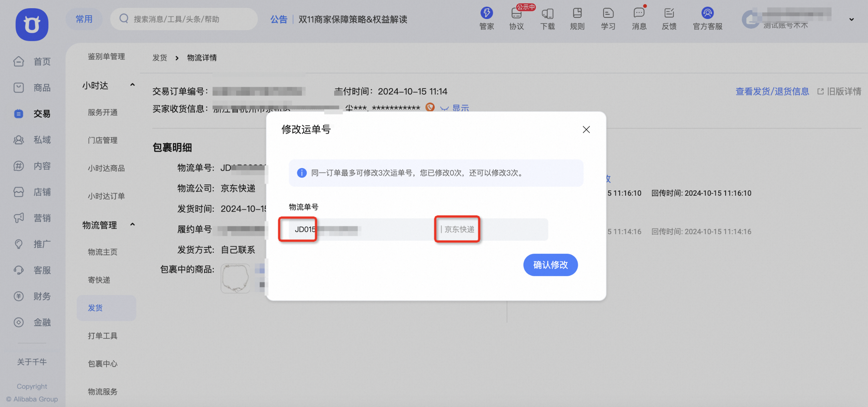Viewport: 868px width, 407px height.
Task: Click the product bracelet thumbnail
Action: pyautogui.click(x=235, y=278)
